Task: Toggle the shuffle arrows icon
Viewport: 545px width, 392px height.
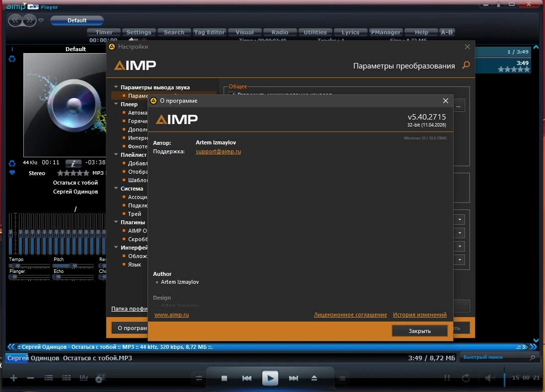Action: 447,378
